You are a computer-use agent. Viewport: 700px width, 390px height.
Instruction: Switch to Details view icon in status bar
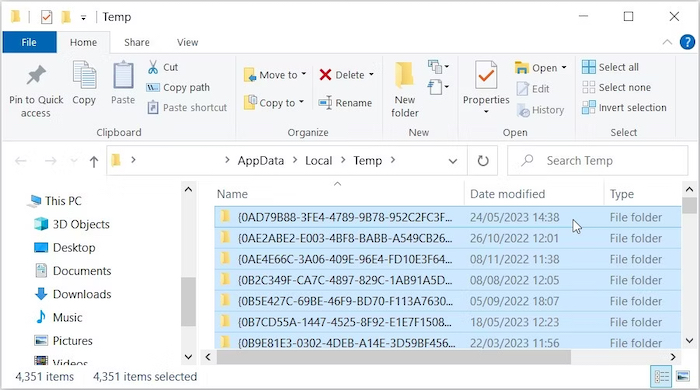point(661,377)
